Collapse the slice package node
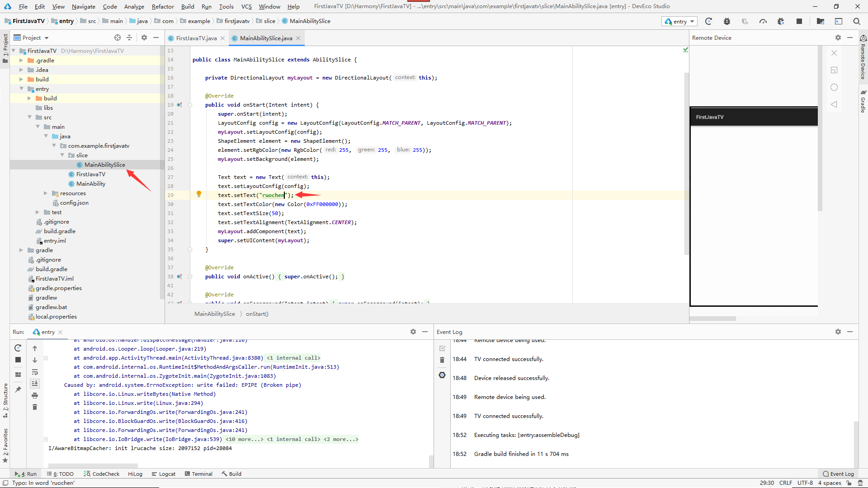This screenshot has height=488, width=868. click(62, 155)
